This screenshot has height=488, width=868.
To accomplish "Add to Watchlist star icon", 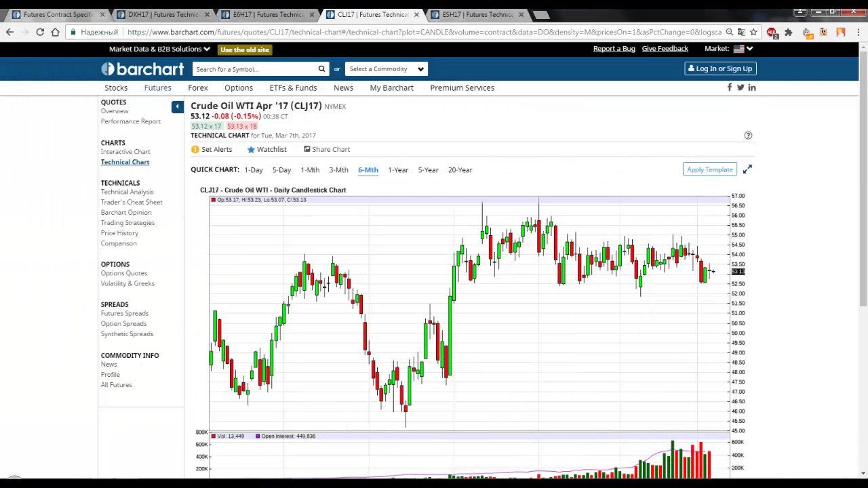I will 251,149.
